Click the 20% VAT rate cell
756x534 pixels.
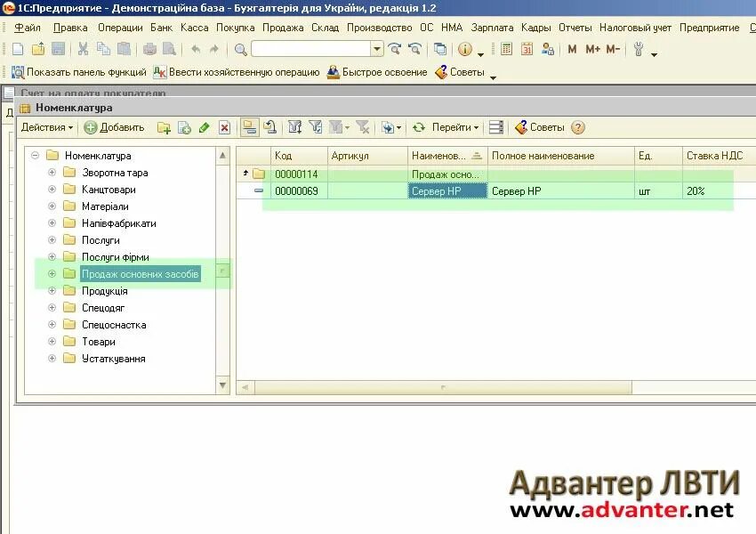(x=719, y=191)
